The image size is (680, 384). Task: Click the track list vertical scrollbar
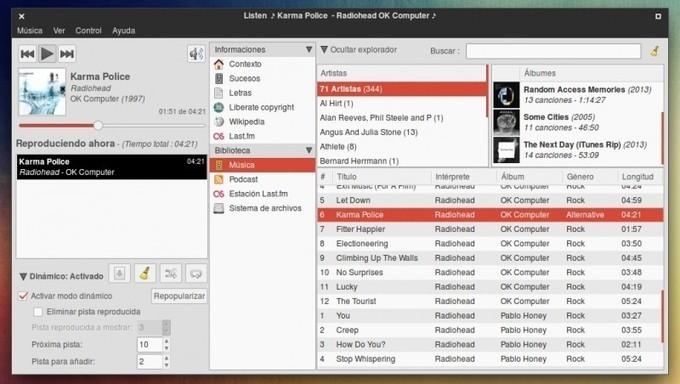click(x=663, y=316)
